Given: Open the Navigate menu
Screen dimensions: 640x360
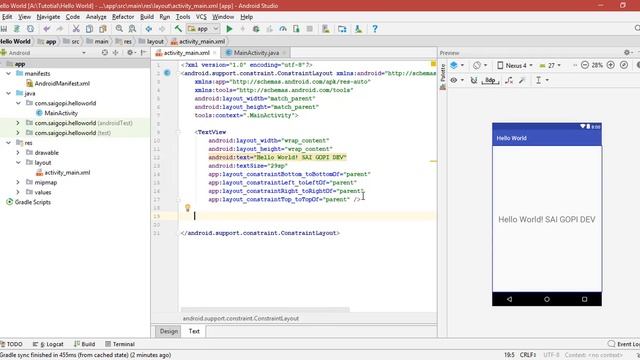Looking at the screenshot, I should tap(48, 17).
